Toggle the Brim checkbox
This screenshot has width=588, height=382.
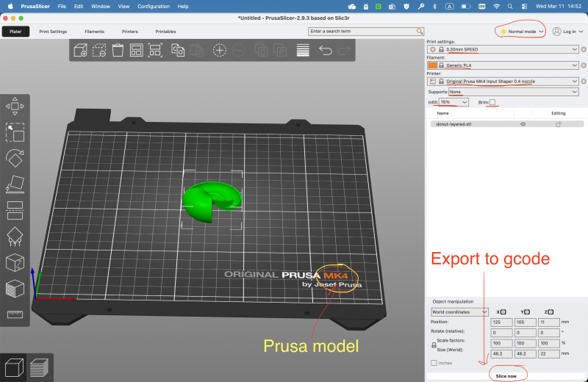(x=492, y=102)
